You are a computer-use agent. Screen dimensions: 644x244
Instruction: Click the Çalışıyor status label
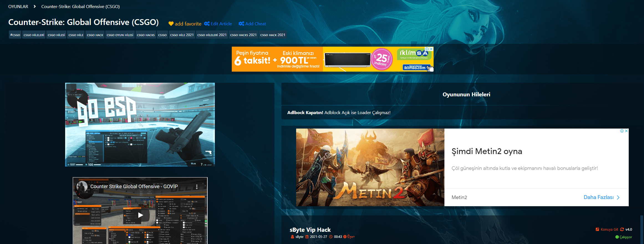click(626, 237)
